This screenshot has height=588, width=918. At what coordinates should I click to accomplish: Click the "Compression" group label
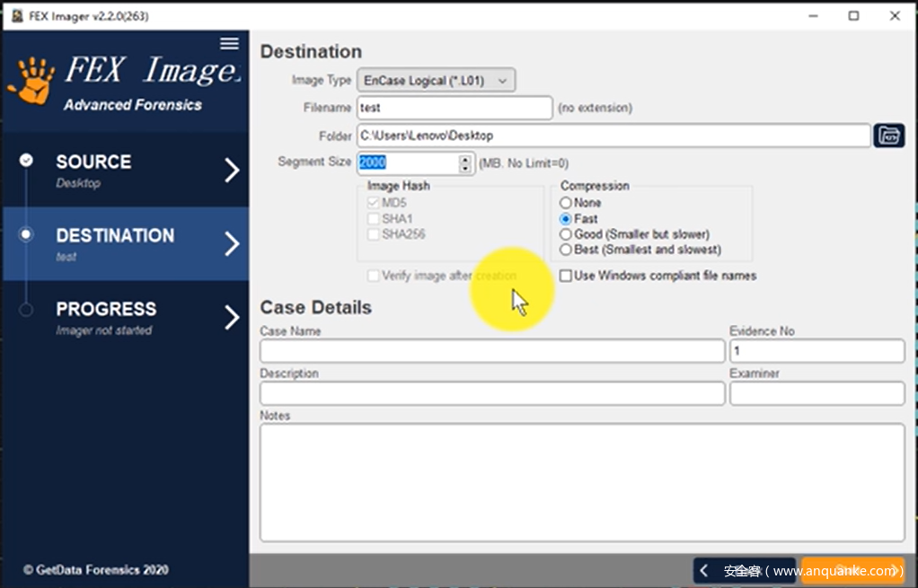tap(595, 186)
